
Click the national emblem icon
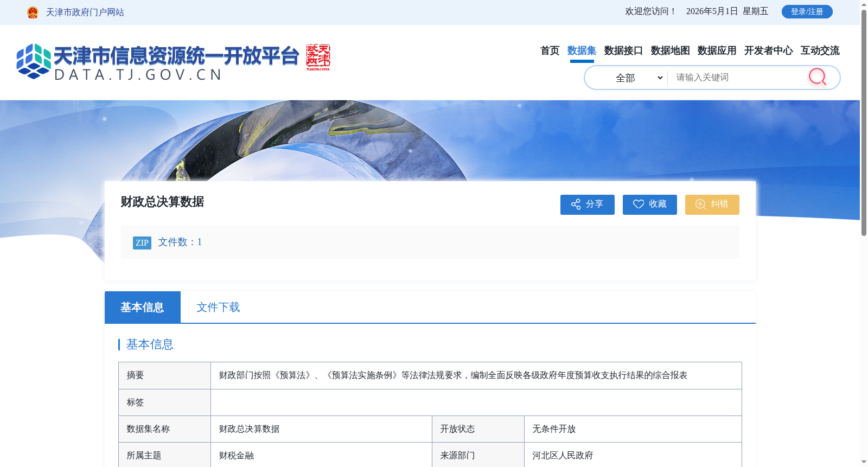pyautogui.click(x=33, y=12)
